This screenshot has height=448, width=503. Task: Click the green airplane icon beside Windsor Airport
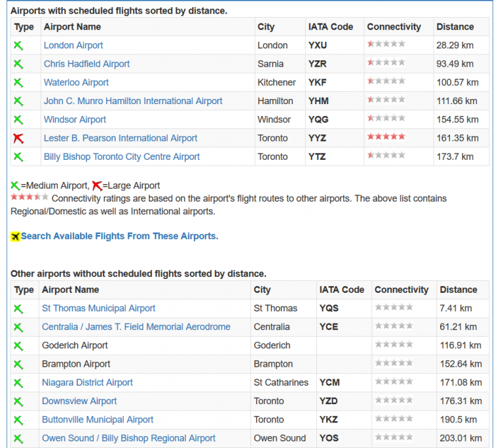coord(18,120)
